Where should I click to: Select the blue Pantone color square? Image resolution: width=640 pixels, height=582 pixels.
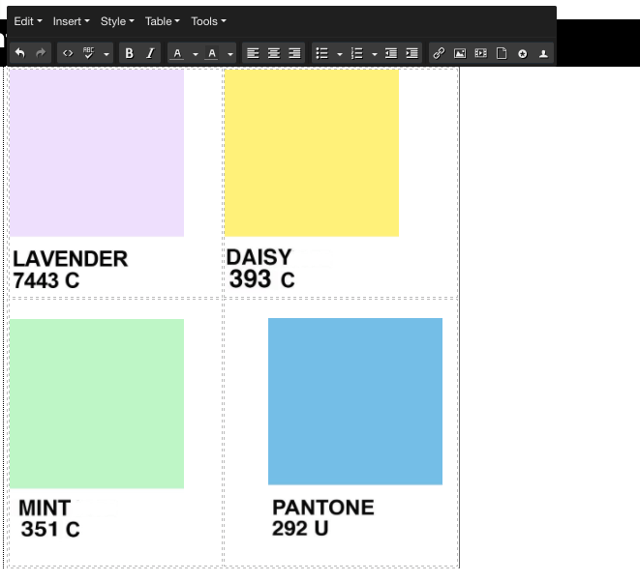355,402
